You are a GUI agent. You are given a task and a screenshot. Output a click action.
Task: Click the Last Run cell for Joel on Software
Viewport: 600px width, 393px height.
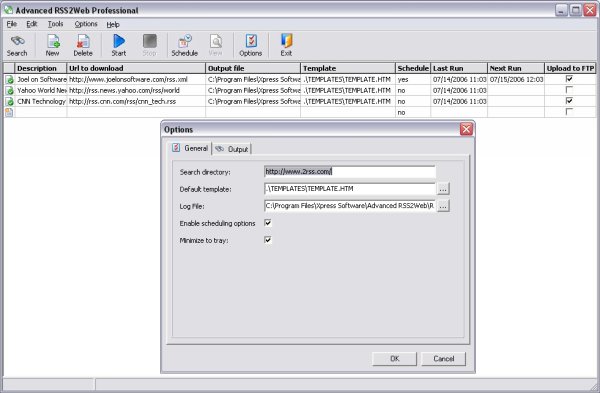(x=459, y=80)
